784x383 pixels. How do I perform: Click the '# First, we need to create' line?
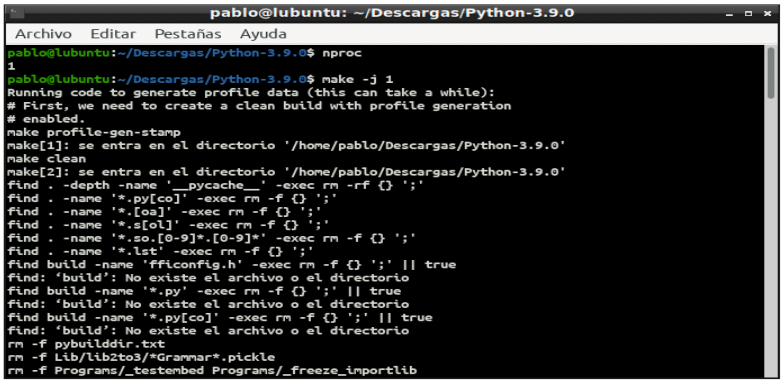pos(259,106)
